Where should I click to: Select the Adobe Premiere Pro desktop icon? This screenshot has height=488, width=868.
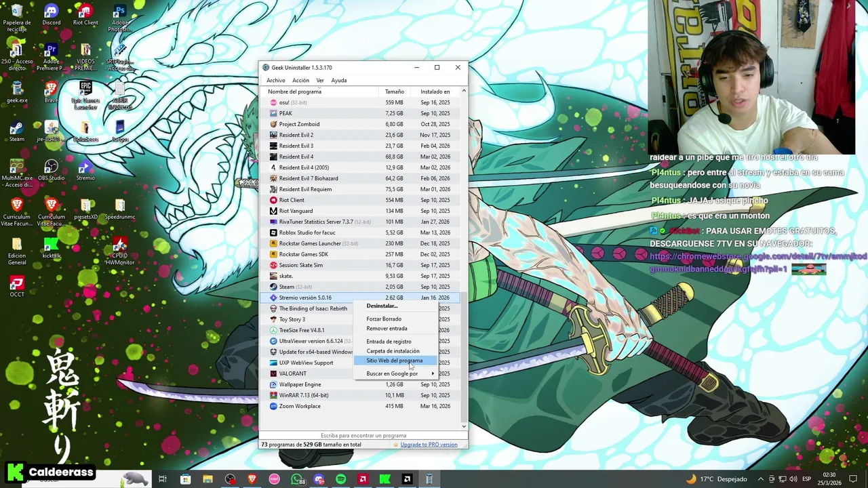[51, 58]
